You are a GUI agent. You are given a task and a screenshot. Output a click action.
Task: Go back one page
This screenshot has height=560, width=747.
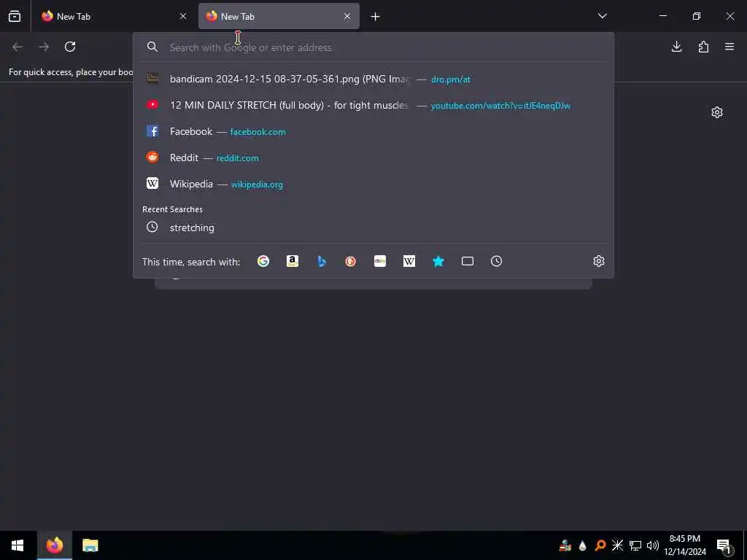click(x=18, y=47)
